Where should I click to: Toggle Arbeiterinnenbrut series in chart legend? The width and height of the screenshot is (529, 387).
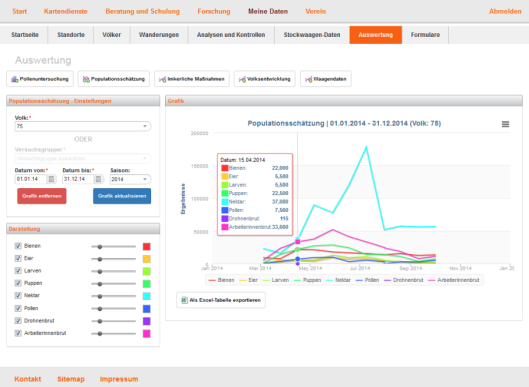(x=454, y=280)
